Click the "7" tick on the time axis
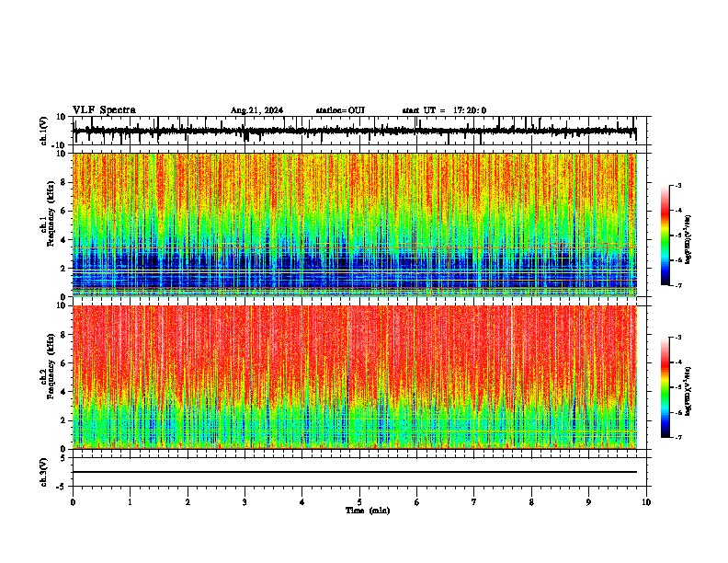728x563 pixels. pos(474,502)
